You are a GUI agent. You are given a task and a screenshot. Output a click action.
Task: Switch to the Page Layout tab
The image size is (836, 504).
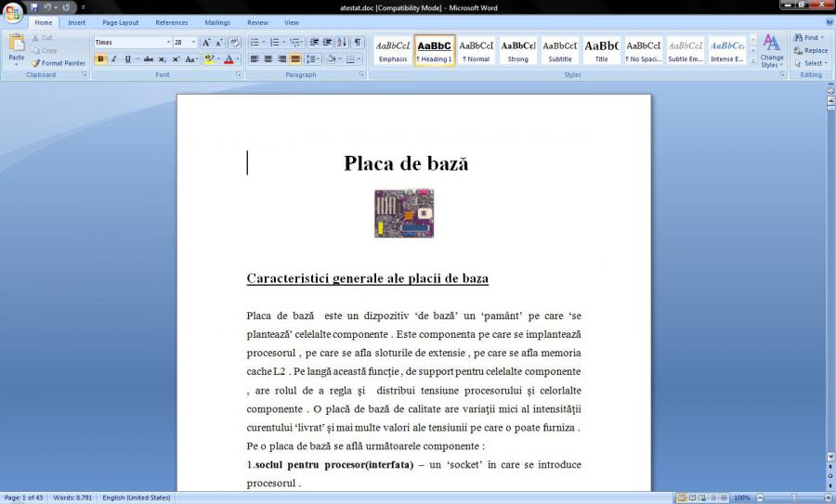pos(120,22)
